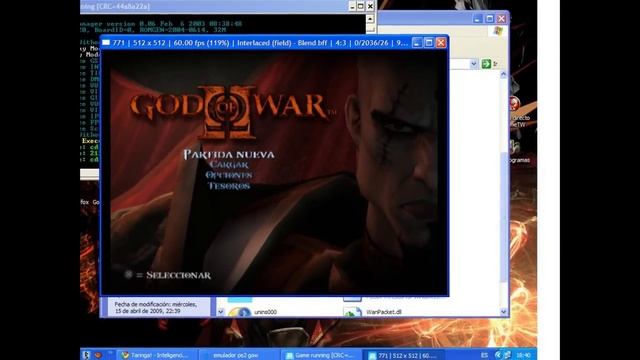
Task: Switch to emulador ps2 gow taskbar button
Action: click(238, 356)
